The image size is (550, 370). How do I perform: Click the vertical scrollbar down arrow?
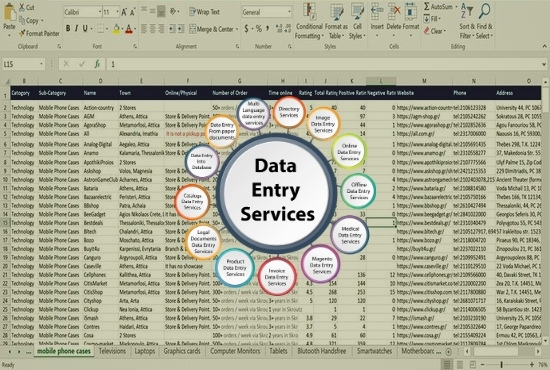click(x=545, y=341)
